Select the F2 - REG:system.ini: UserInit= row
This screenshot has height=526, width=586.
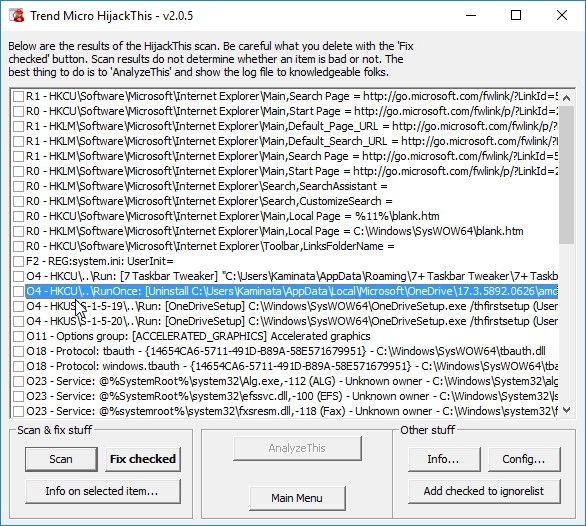pos(100,261)
